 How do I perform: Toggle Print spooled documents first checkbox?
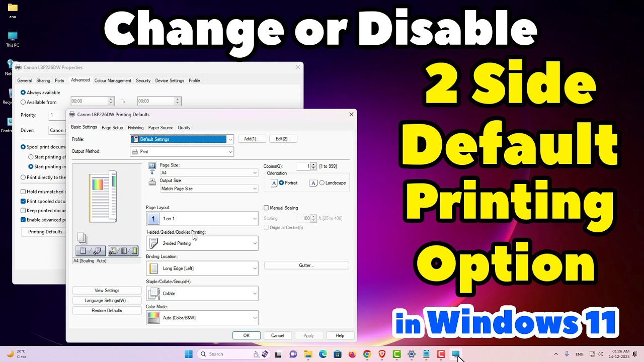pos(23,201)
